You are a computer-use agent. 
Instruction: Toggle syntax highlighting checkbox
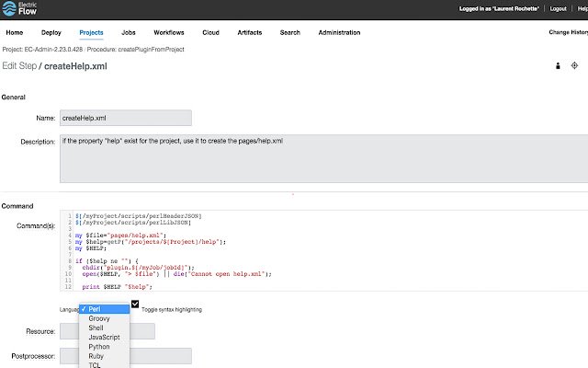pos(135,304)
